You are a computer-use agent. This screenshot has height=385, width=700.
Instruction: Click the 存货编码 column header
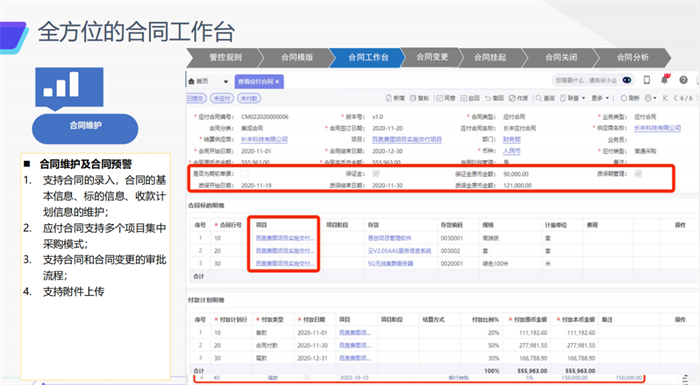(x=452, y=225)
